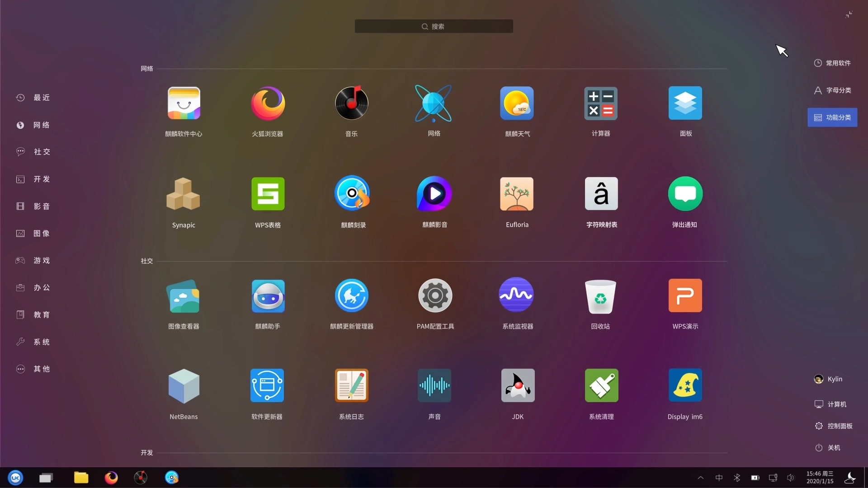Launch the PAM配置工具 app
Viewport: 868px width, 488px height.
[x=435, y=296]
